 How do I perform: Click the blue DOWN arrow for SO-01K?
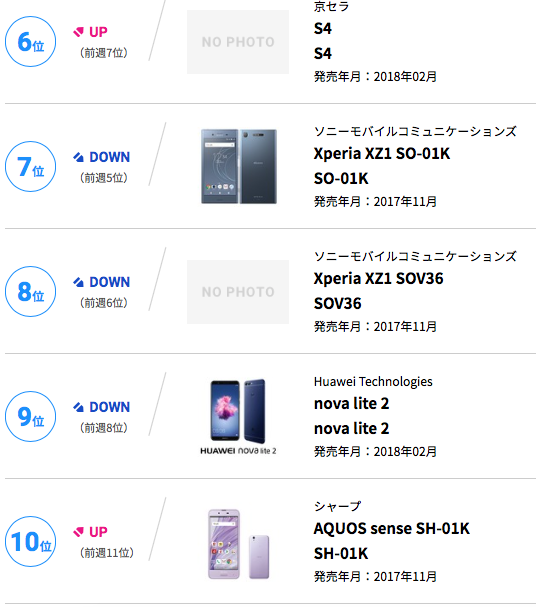(x=79, y=157)
